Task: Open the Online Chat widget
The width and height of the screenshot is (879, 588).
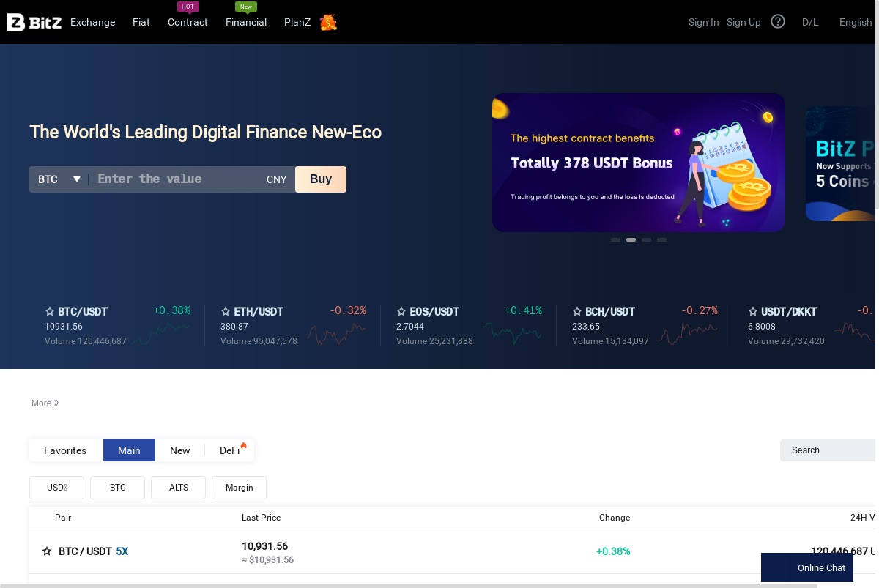Action: coord(807,567)
